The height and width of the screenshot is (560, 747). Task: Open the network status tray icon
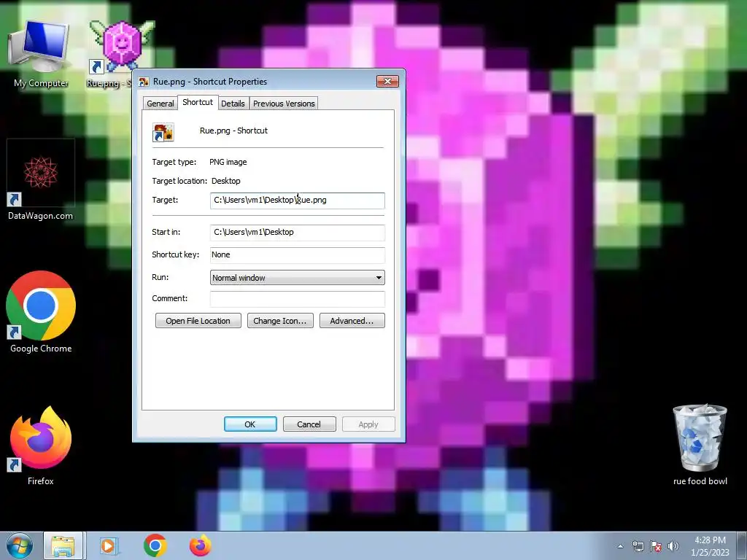(x=638, y=546)
